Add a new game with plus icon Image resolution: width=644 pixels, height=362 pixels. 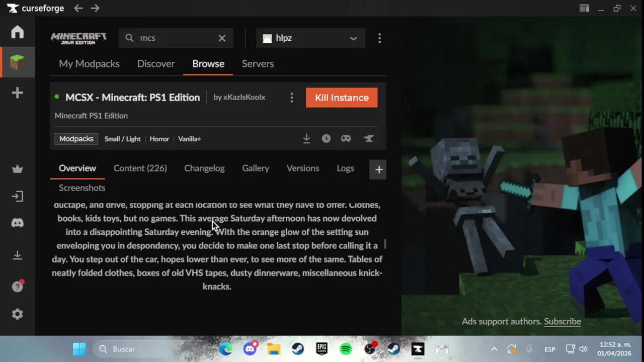[x=18, y=93]
